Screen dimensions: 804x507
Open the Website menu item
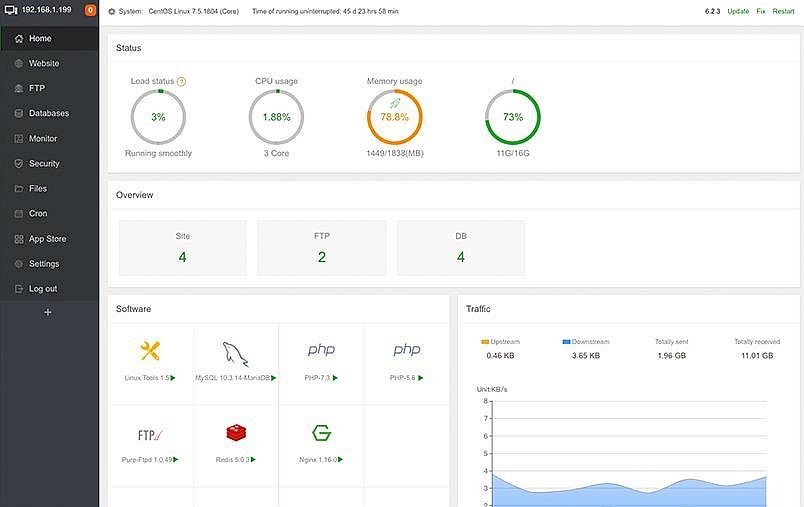[x=49, y=64]
